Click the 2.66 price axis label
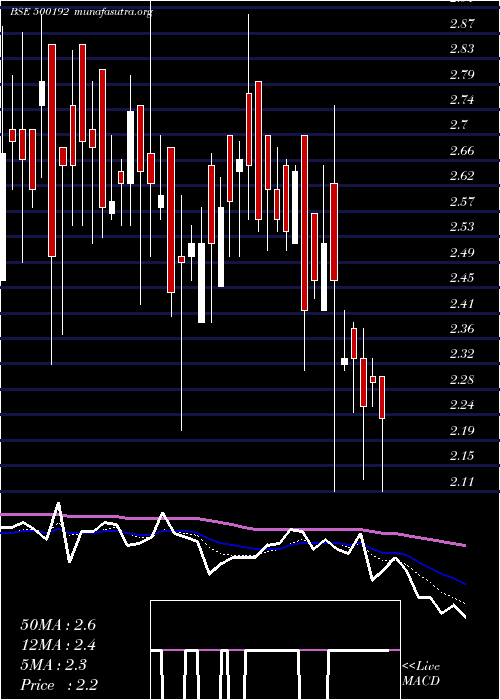 coord(462,150)
